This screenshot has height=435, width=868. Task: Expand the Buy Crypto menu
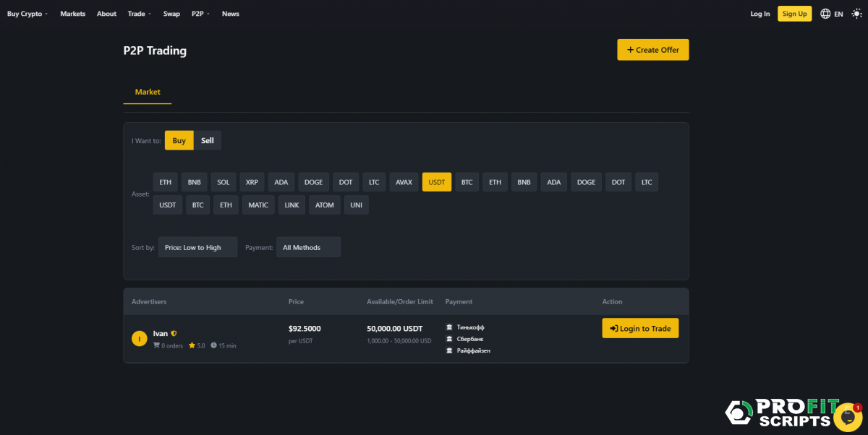(27, 14)
